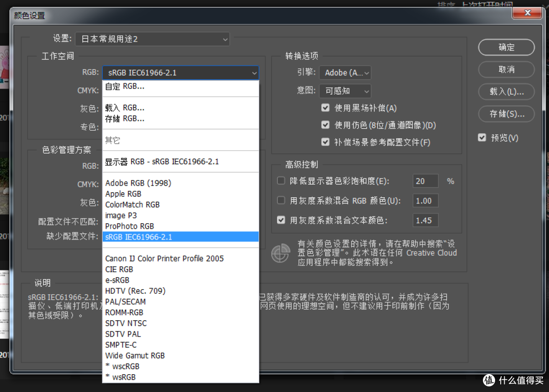Enable 降低显示器色彩饱和度(E) checkbox
Viewport: 549px width, 392px height.
point(281,181)
